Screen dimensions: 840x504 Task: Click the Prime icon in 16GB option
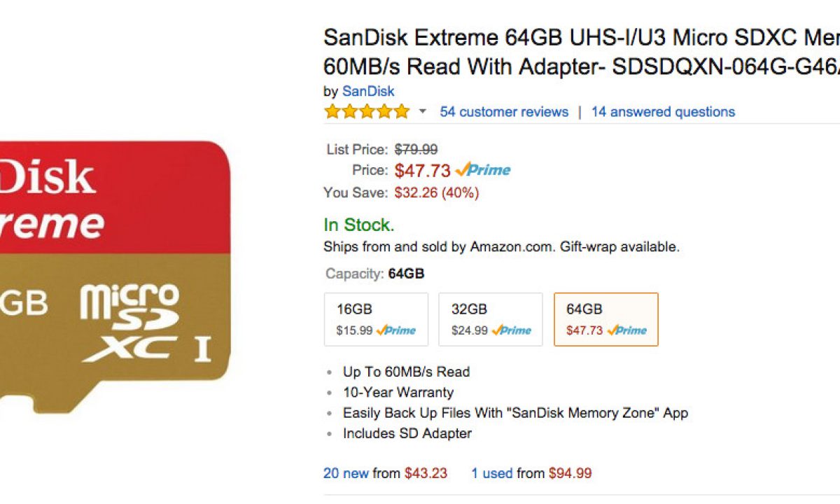click(396, 330)
